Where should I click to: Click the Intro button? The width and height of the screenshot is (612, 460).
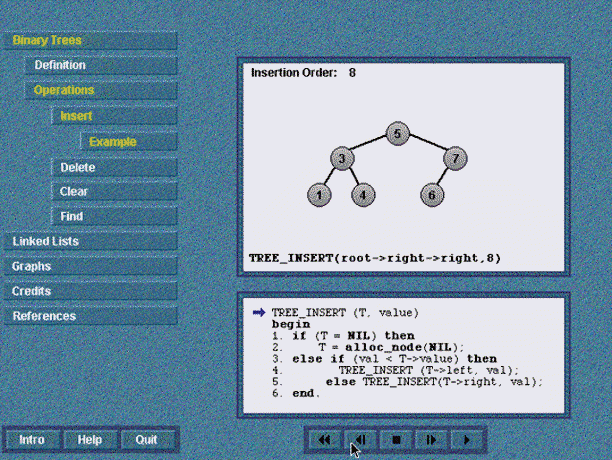point(32,440)
